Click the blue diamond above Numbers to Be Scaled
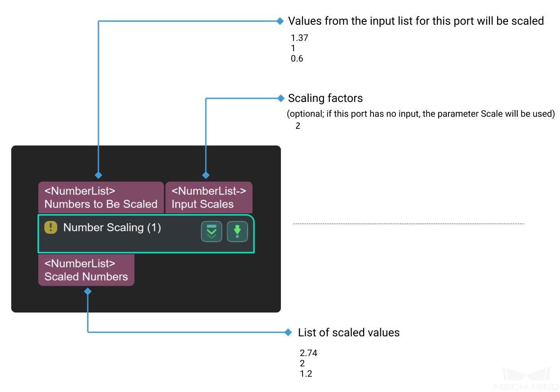The width and height of the screenshot is (560, 392). tap(98, 175)
